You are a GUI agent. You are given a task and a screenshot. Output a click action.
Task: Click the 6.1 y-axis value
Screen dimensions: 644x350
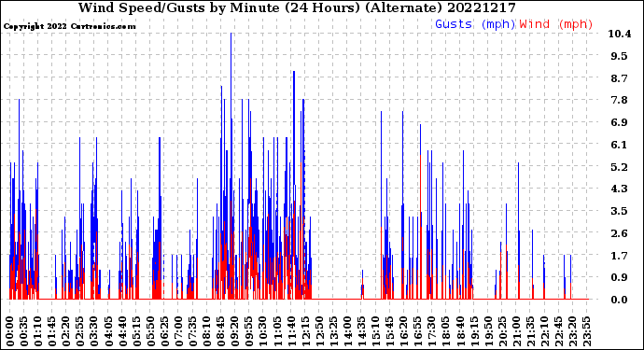pos(620,145)
